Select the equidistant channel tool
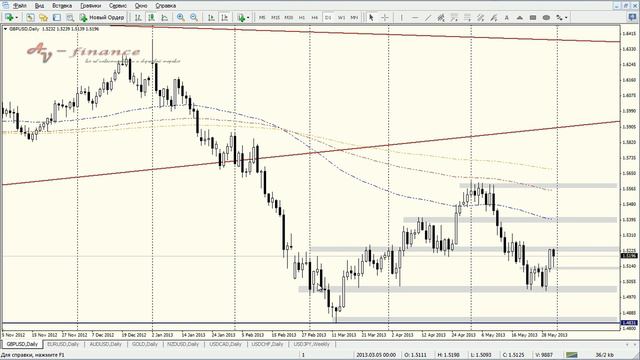This screenshot has width=640, height=360. click(x=441, y=18)
